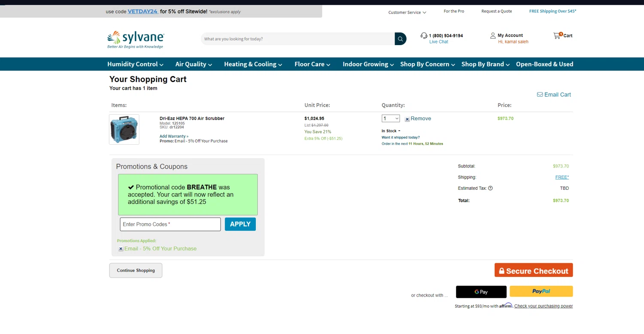Click the FREE* shipping link

click(562, 177)
